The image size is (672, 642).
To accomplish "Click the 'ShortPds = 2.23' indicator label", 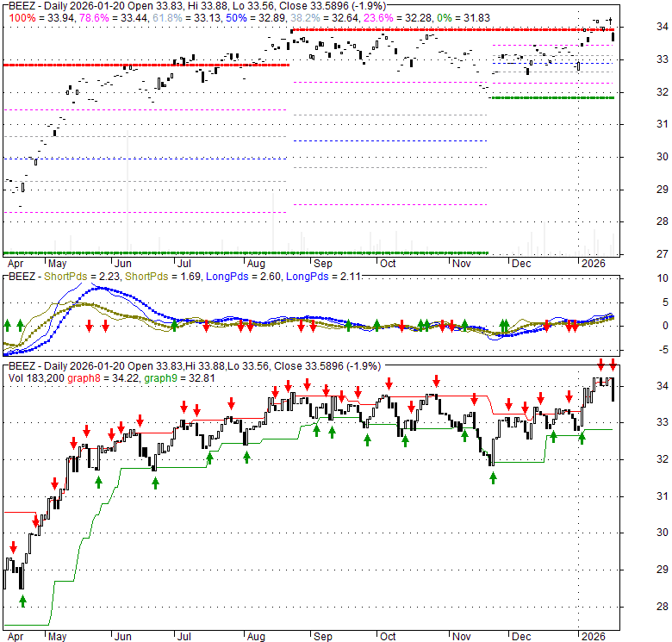I will click(86, 277).
